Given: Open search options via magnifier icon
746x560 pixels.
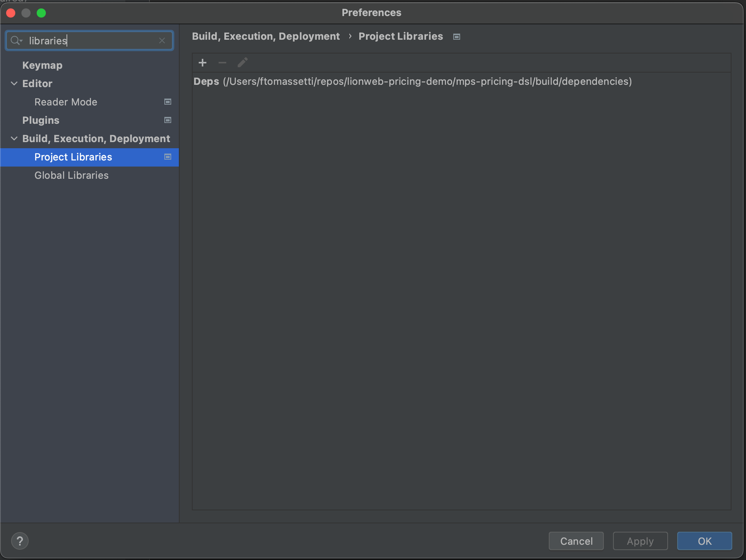Looking at the screenshot, I should point(16,40).
